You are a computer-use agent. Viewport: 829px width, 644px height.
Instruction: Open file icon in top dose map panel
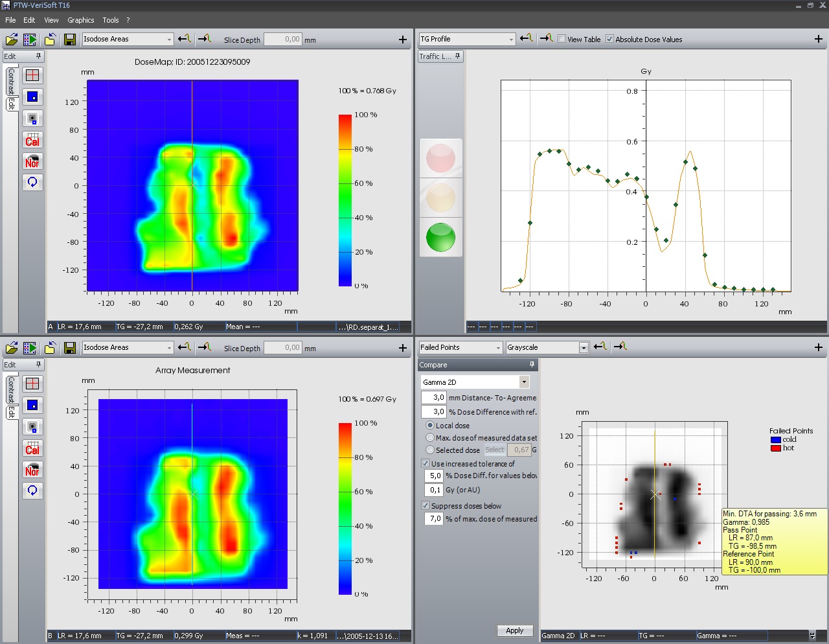click(x=11, y=40)
